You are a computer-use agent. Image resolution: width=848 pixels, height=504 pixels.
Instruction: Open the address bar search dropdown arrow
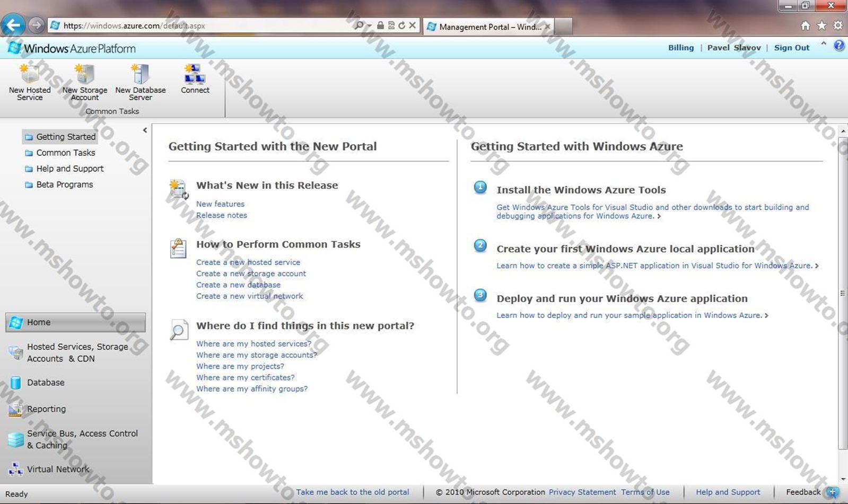(x=369, y=25)
